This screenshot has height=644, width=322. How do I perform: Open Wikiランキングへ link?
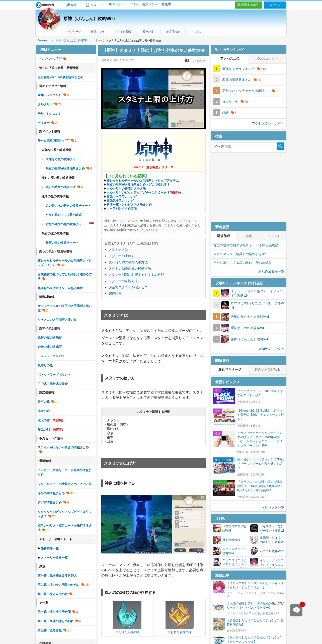pyautogui.click(x=271, y=349)
